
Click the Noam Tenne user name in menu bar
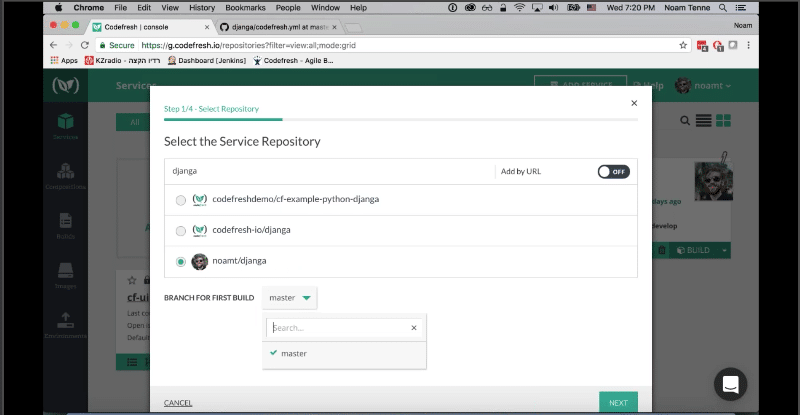click(x=687, y=8)
